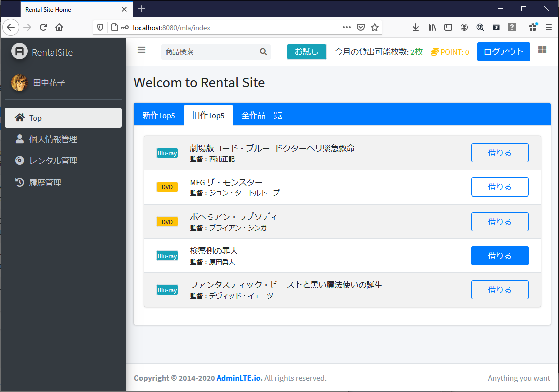Open the page actions ellipsis menu

346,27
